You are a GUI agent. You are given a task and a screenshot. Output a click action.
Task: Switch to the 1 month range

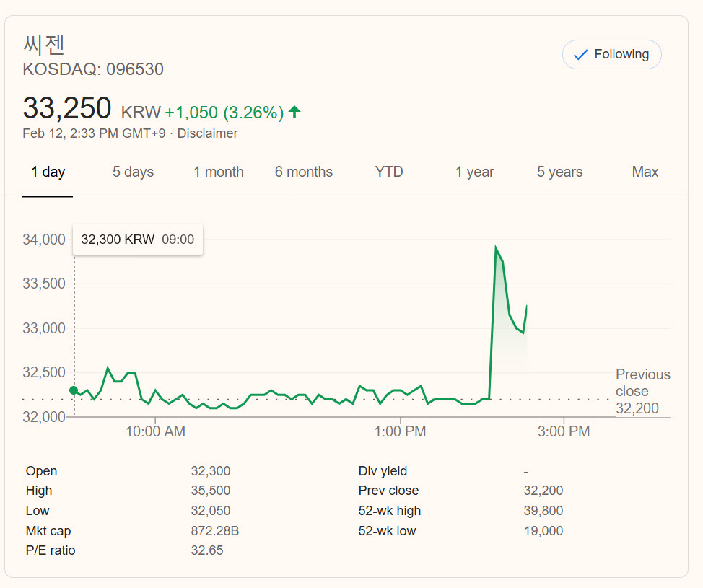[218, 172]
